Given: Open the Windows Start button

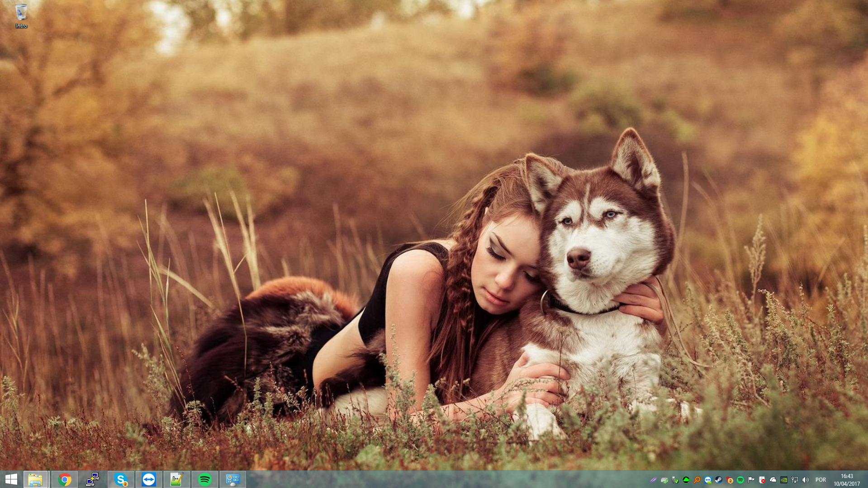Looking at the screenshot, I should [11, 479].
